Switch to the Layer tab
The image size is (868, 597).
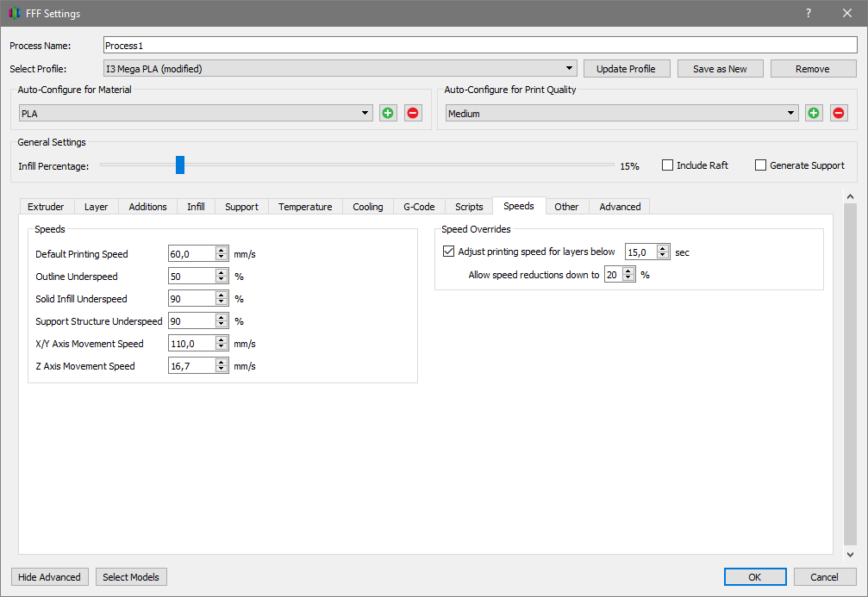tap(96, 207)
